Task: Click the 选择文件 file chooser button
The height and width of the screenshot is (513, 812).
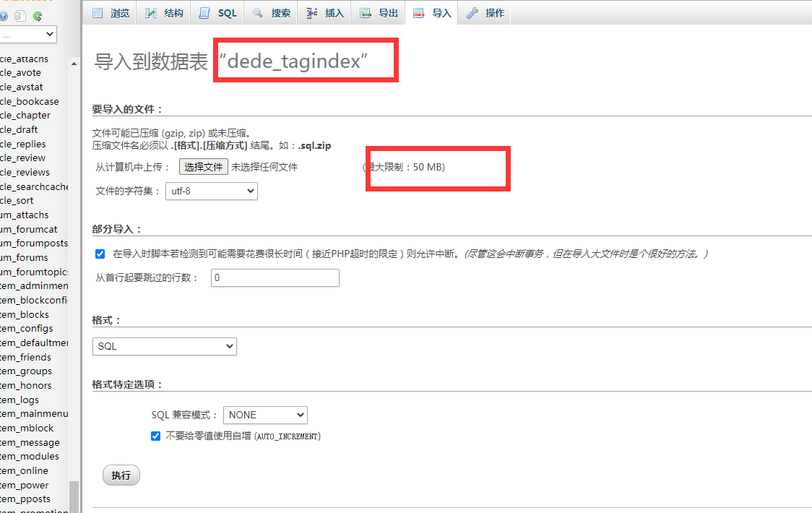Action: (x=203, y=166)
